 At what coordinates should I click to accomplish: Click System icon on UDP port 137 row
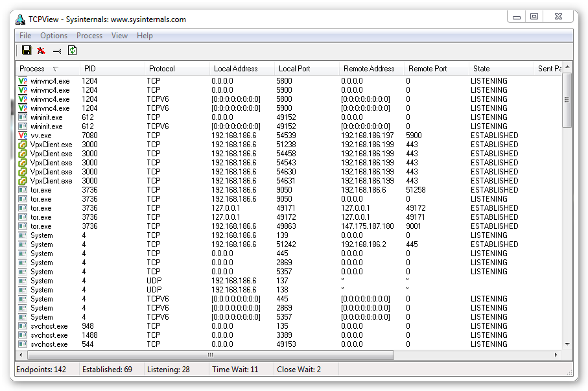click(x=23, y=281)
